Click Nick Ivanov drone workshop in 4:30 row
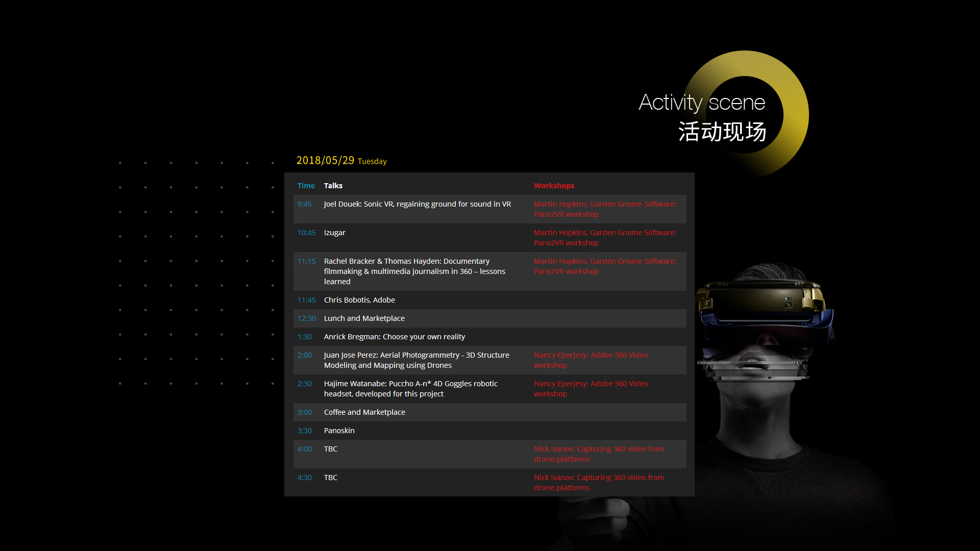Screen dimensions: 980x551 point(599,483)
